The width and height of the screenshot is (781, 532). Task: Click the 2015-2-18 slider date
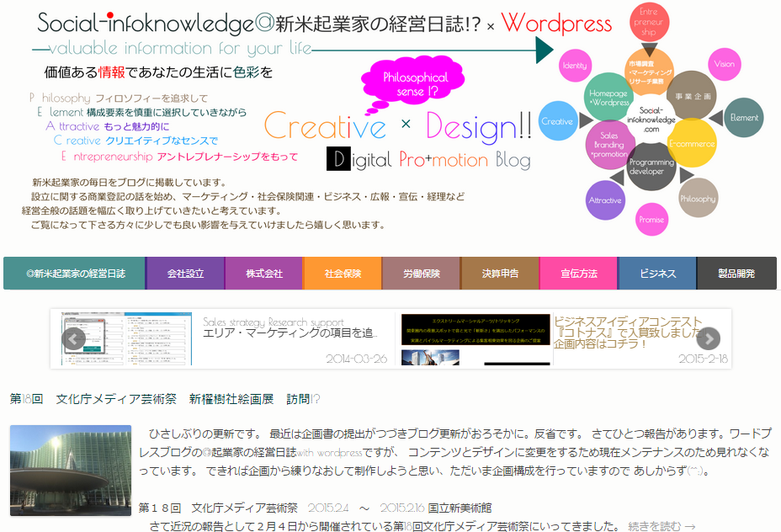tap(703, 358)
